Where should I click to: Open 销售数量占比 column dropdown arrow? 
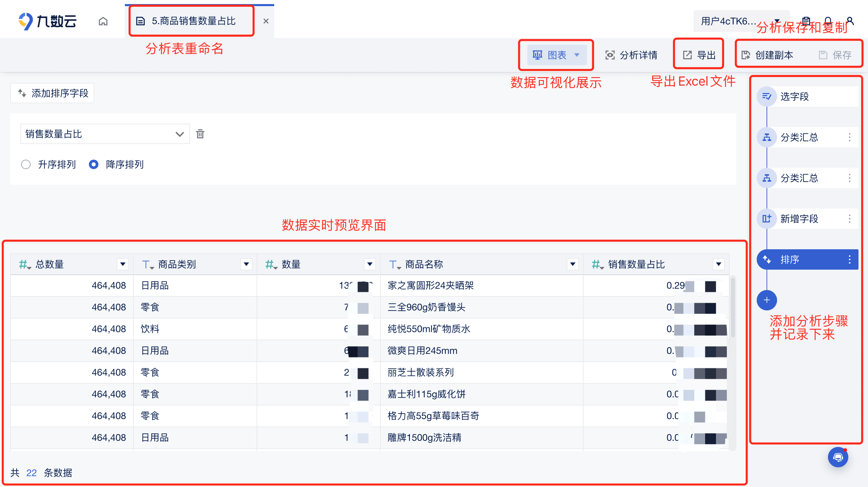[718, 264]
